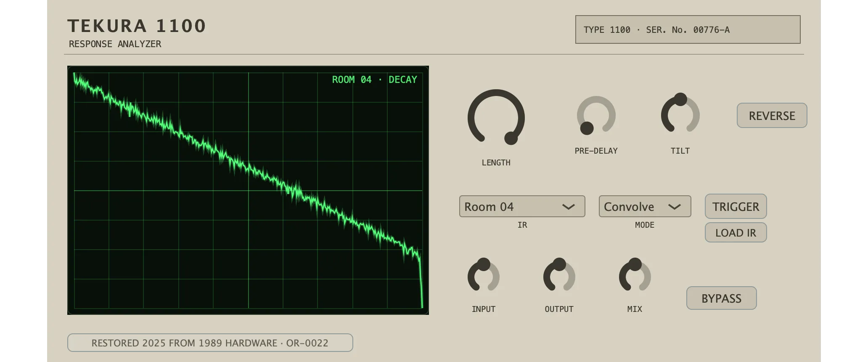
Task: Click the RESPONSE ANALYZER subtitle
Action: tap(115, 44)
